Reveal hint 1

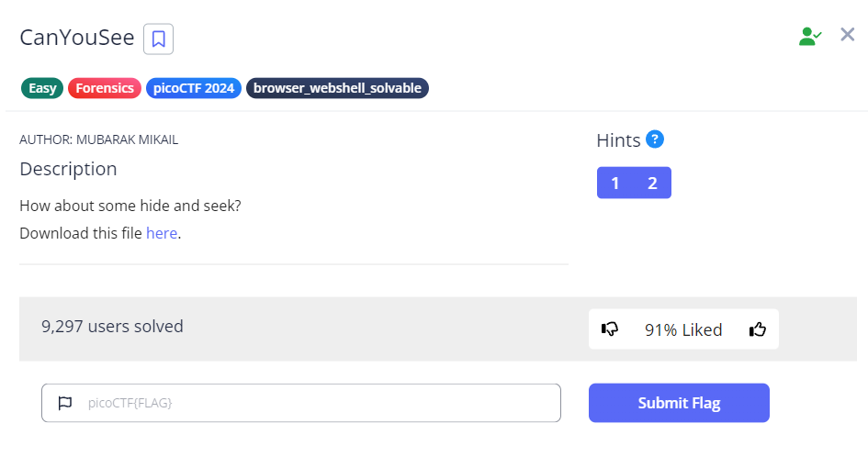point(615,183)
